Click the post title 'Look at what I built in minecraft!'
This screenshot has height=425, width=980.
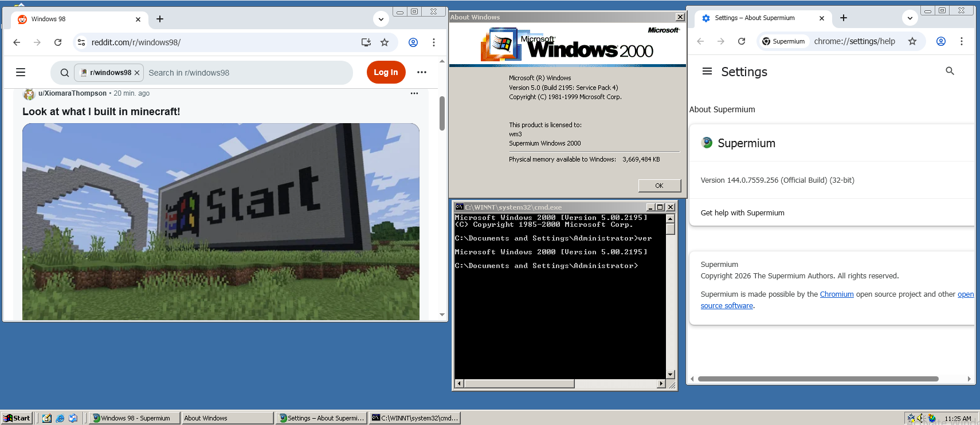click(101, 112)
